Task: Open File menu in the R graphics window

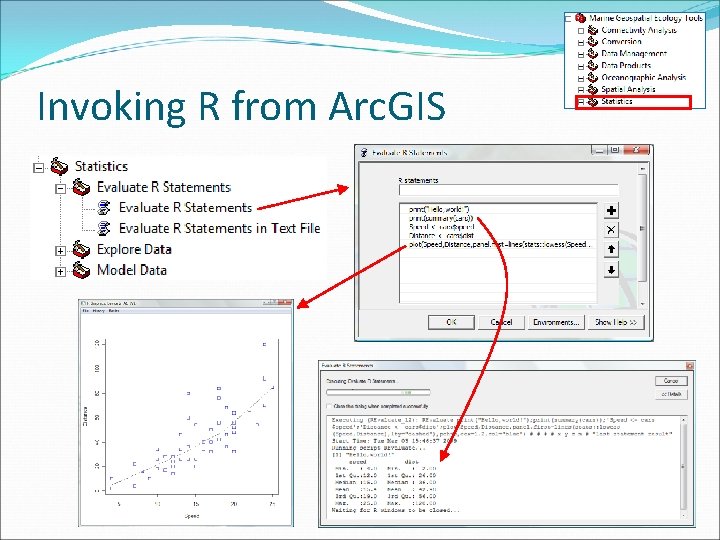Action: 84,311
